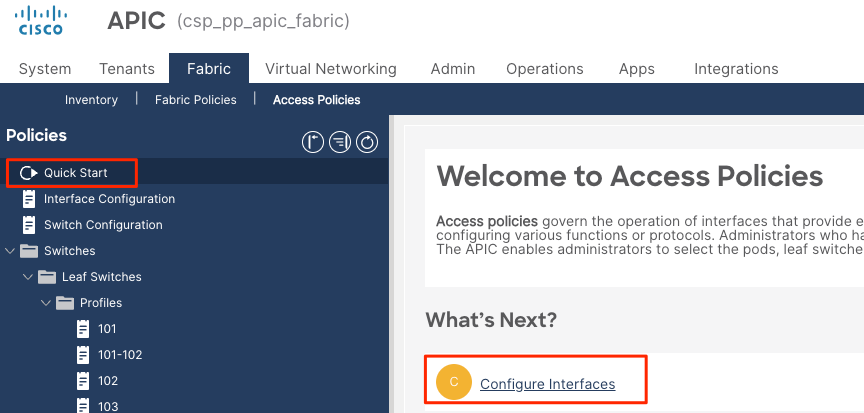
Task: Select the Switches tree node
Action: (x=69, y=251)
